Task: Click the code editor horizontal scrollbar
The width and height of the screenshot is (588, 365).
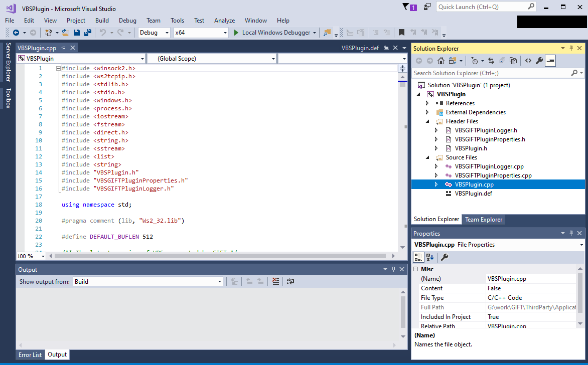Action: click(x=221, y=256)
